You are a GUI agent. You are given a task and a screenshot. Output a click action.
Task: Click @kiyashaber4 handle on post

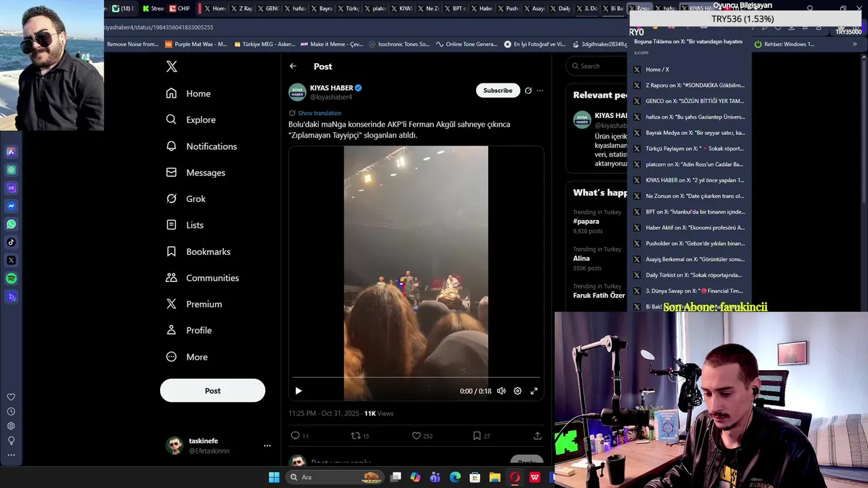point(331,98)
